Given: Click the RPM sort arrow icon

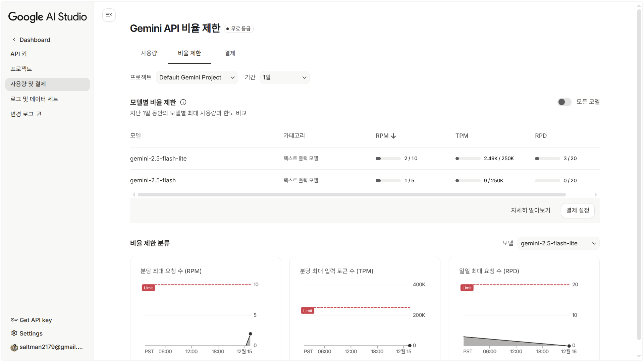Looking at the screenshot, I should coord(393,136).
